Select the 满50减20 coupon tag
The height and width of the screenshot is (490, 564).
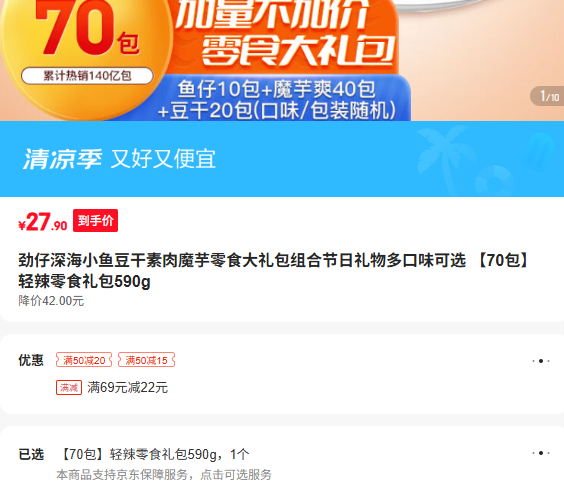point(84,360)
